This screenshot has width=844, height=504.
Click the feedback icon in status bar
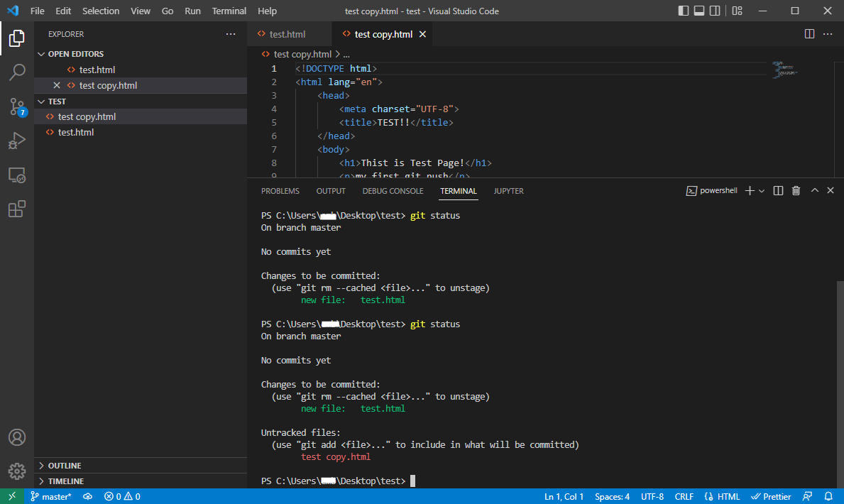[807, 496]
